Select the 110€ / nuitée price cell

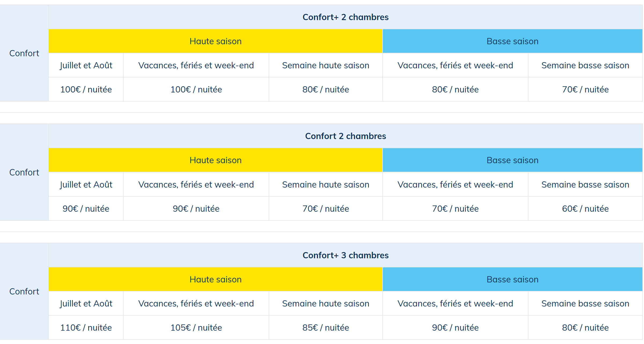[86, 328]
